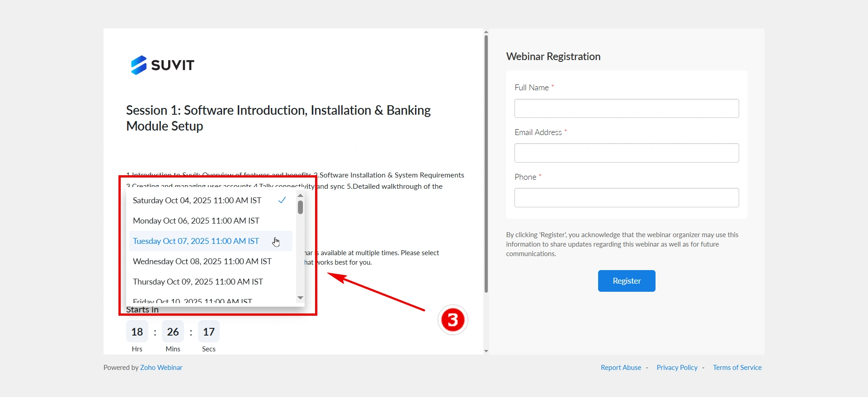Image resolution: width=868 pixels, height=397 pixels.
Task: Open the Privacy Policy link
Action: coord(677,368)
